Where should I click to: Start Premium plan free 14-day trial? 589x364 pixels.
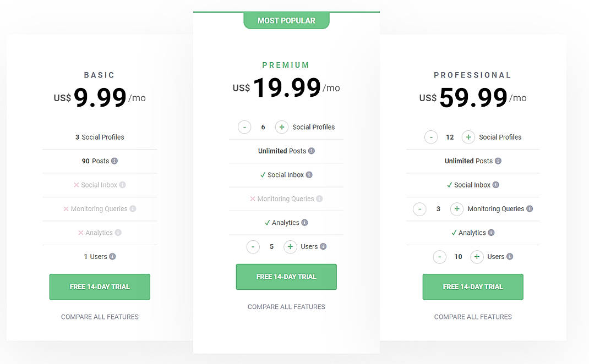286,277
